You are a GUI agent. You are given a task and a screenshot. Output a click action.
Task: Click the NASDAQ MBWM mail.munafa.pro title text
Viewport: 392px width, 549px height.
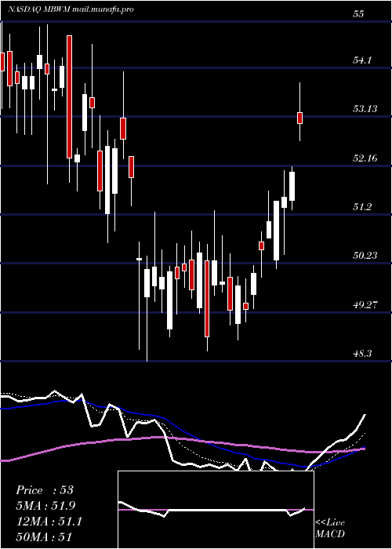coord(71,9)
